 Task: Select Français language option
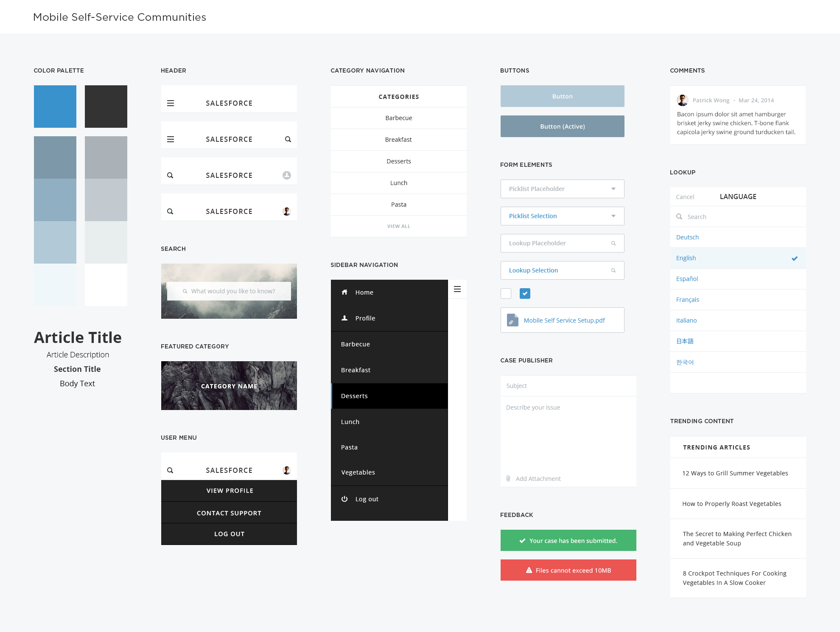[738, 300]
